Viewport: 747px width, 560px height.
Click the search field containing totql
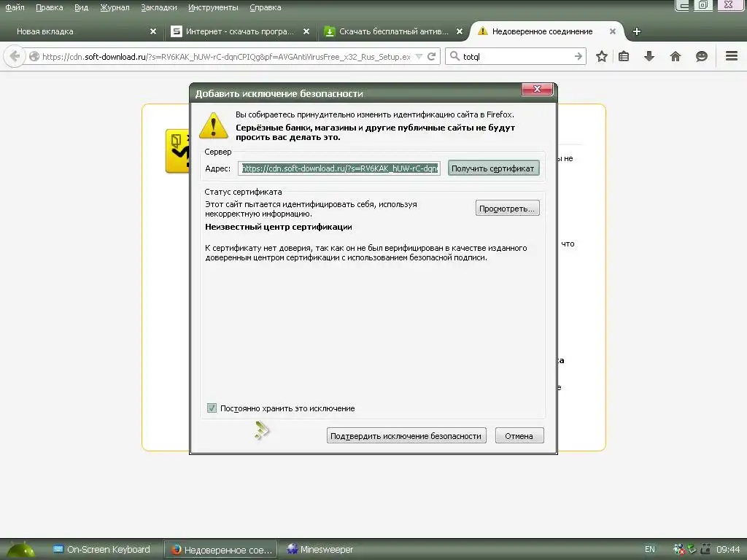click(x=517, y=56)
